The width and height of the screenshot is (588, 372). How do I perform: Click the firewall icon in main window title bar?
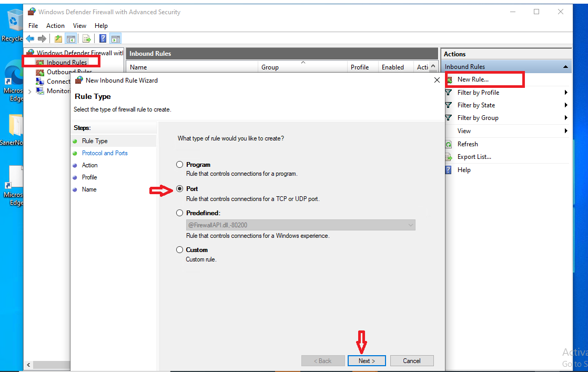click(32, 12)
